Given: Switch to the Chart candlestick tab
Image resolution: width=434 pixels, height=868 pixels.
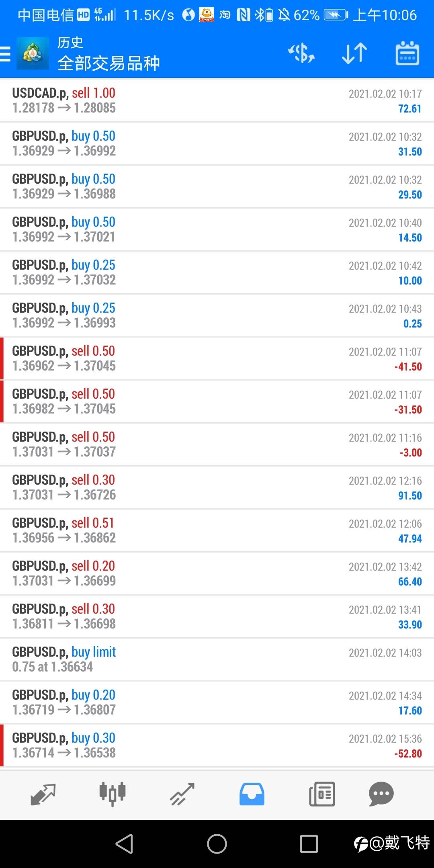Looking at the screenshot, I should (113, 794).
